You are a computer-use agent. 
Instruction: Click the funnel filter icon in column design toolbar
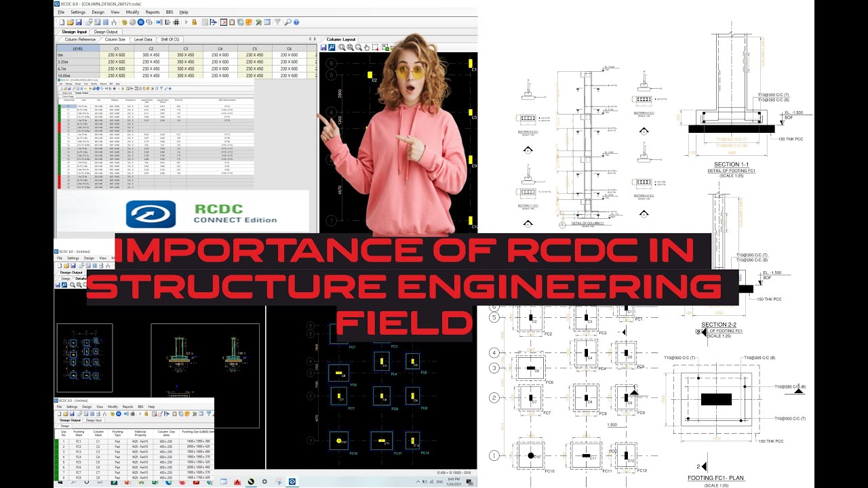(277, 22)
